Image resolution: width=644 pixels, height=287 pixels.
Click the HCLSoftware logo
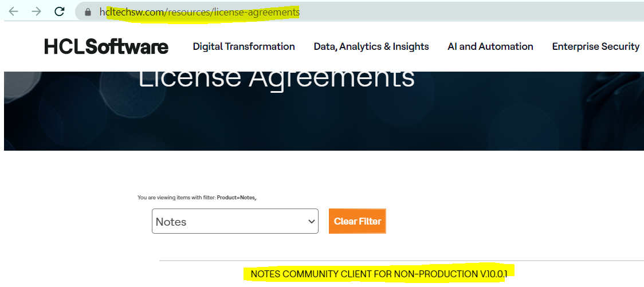coord(106,47)
